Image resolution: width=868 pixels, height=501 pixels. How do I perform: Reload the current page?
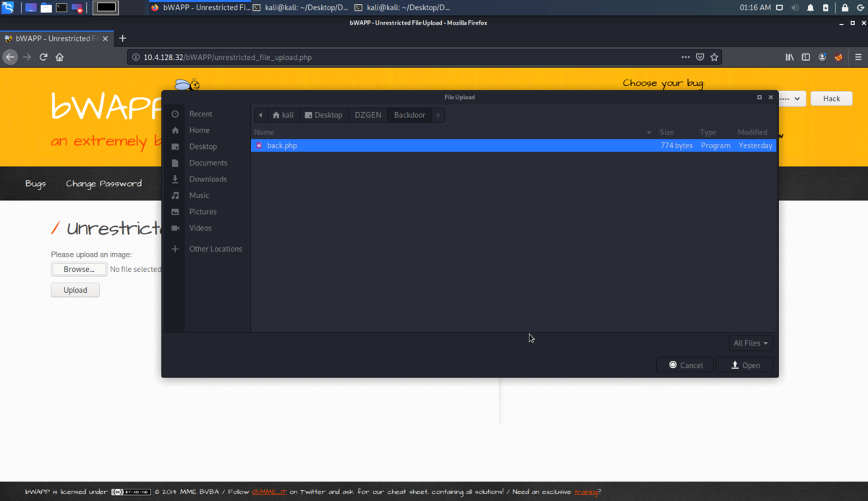[x=43, y=57]
